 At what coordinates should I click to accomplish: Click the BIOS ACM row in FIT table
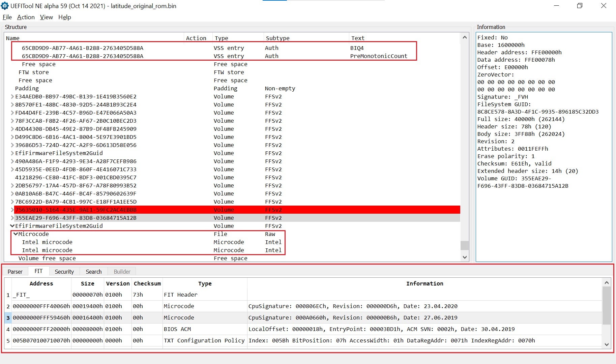pos(177,329)
